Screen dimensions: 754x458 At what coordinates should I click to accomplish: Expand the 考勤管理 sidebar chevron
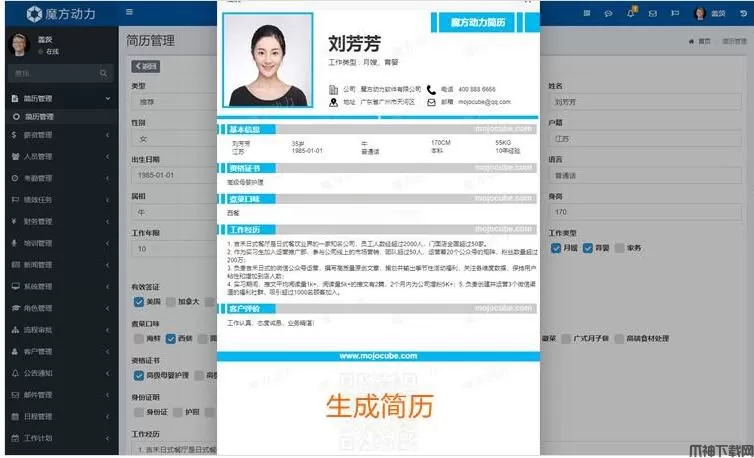(x=107, y=178)
